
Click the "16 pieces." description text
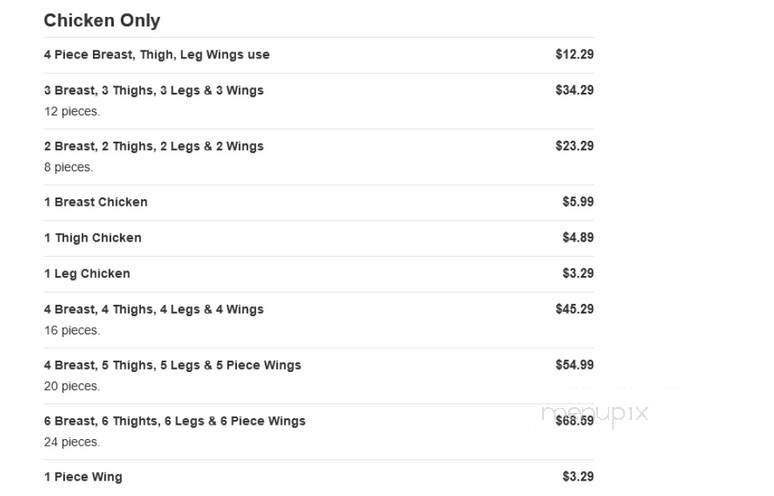click(x=72, y=331)
